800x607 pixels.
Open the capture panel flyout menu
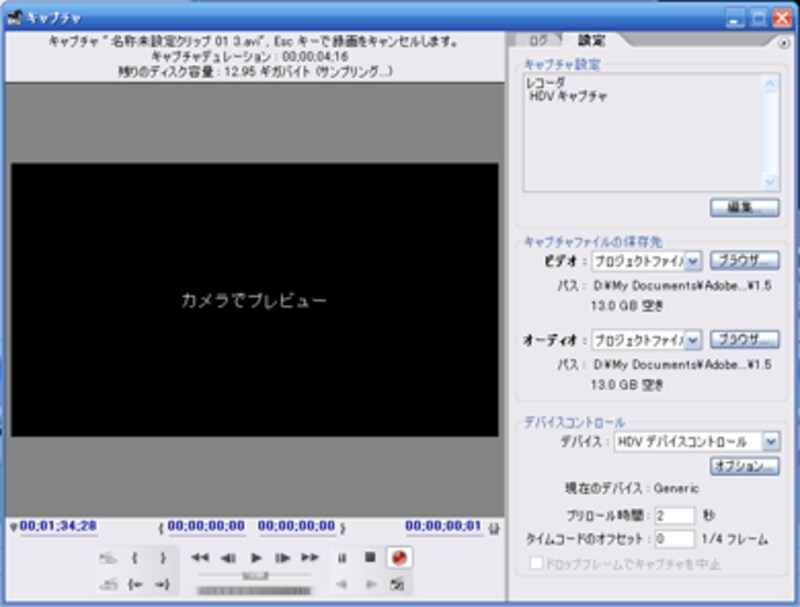tap(783, 44)
